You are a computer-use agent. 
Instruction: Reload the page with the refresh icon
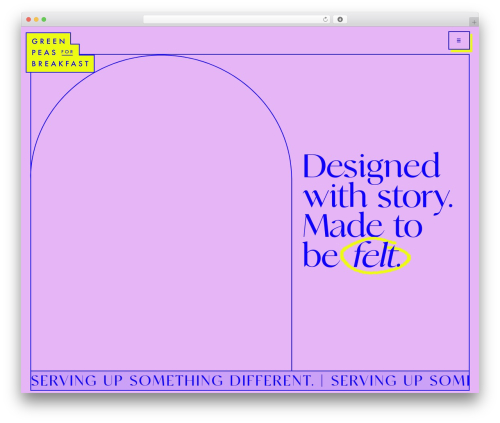325,20
